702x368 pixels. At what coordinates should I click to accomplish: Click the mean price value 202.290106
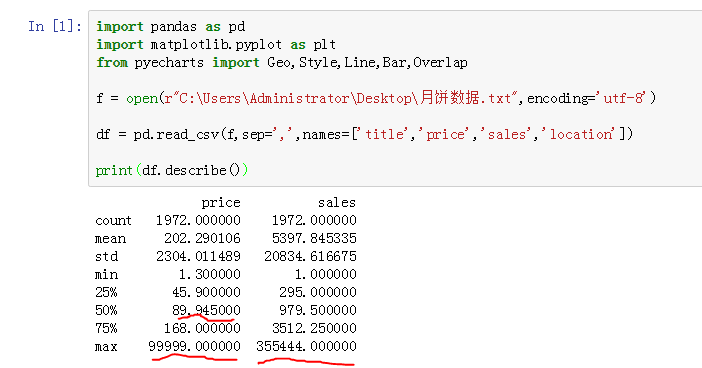[x=202, y=238]
